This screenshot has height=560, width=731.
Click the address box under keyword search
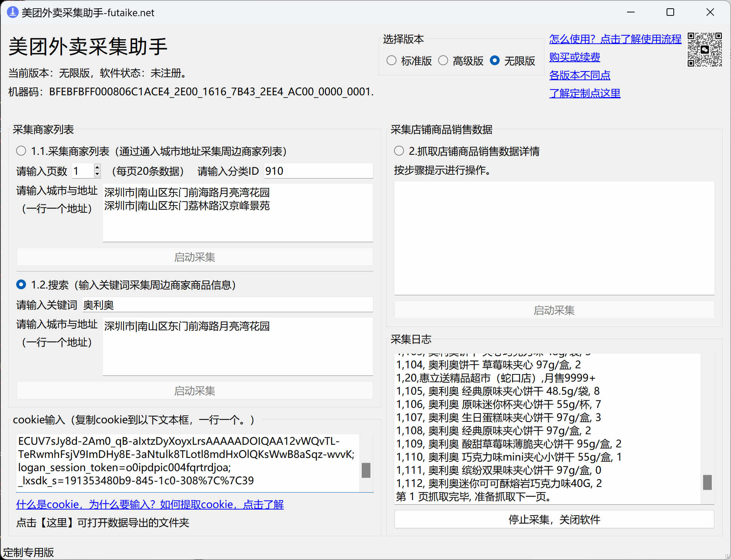coord(238,346)
